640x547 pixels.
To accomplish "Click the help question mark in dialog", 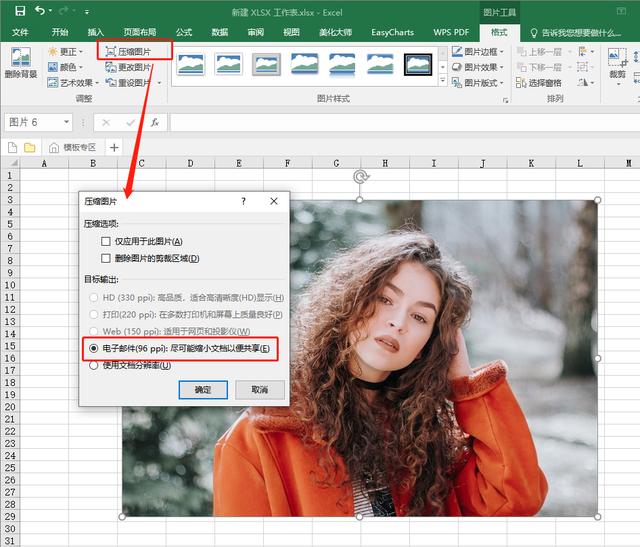I will (x=244, y=201).
